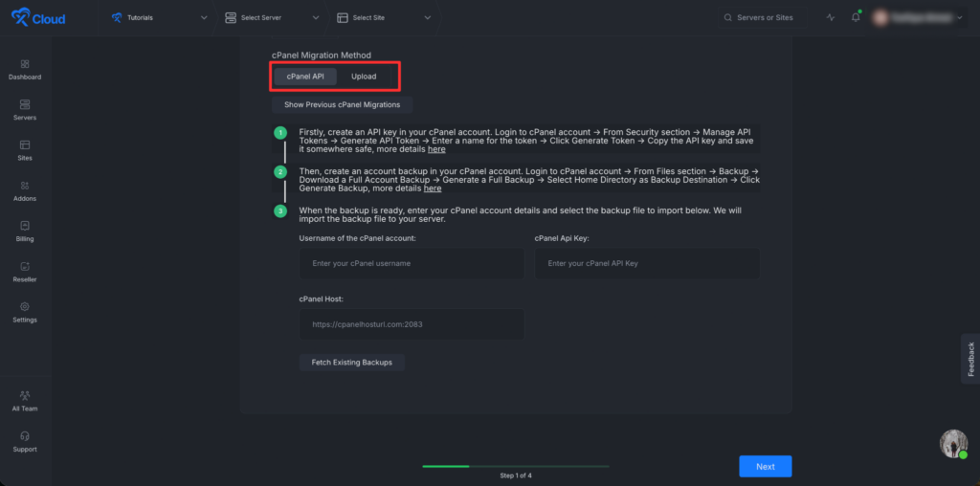980x486 pixels.
Task: Open the Dashboard sidebar icon
Action: 25,64
